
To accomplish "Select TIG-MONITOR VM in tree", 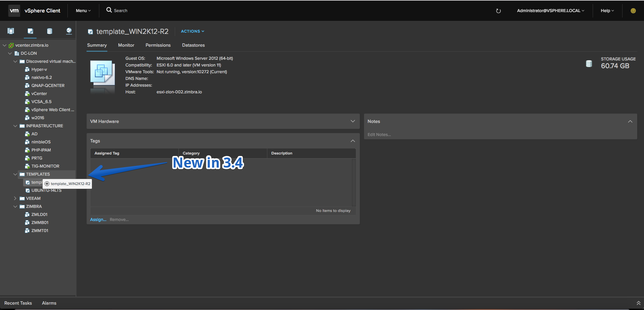I will (x=45, y=166).
